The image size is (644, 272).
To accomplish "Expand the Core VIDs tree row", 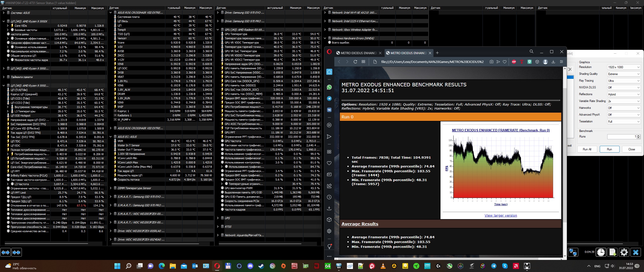I will tap(8, 26).
